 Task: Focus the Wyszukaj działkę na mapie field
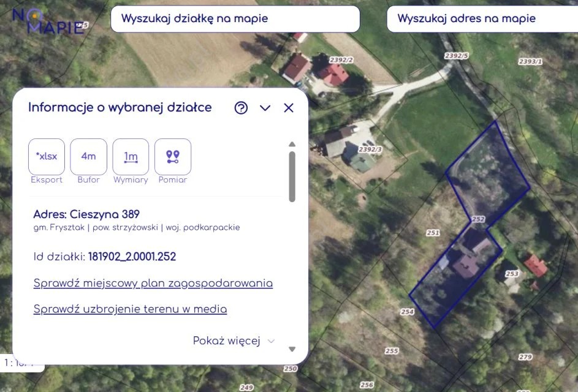[x=235, y=19]
